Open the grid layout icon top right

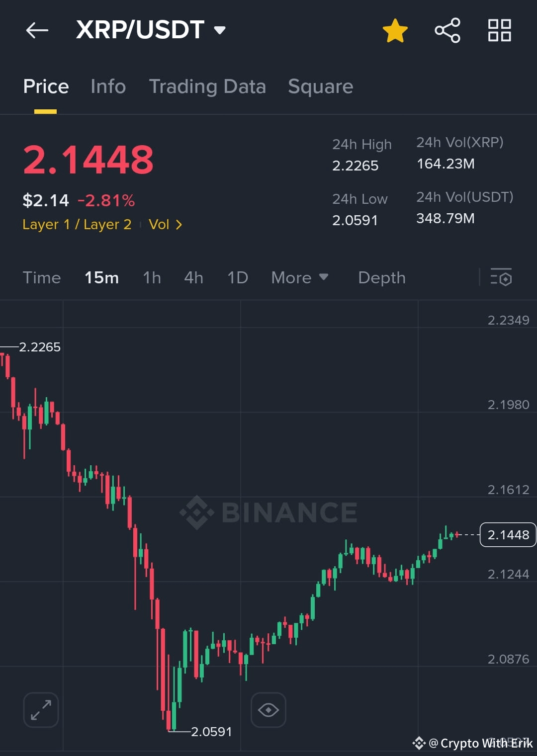(x=499, y=30)
